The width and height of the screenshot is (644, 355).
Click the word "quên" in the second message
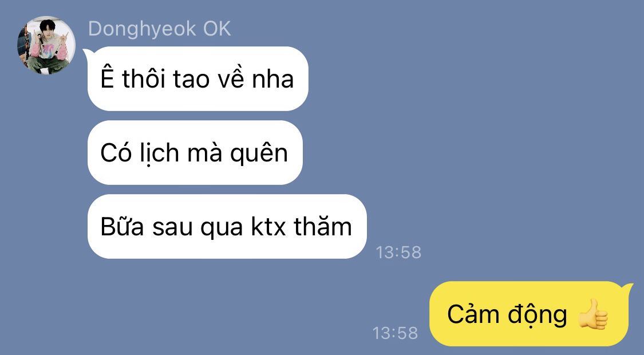tap(259, 153)
